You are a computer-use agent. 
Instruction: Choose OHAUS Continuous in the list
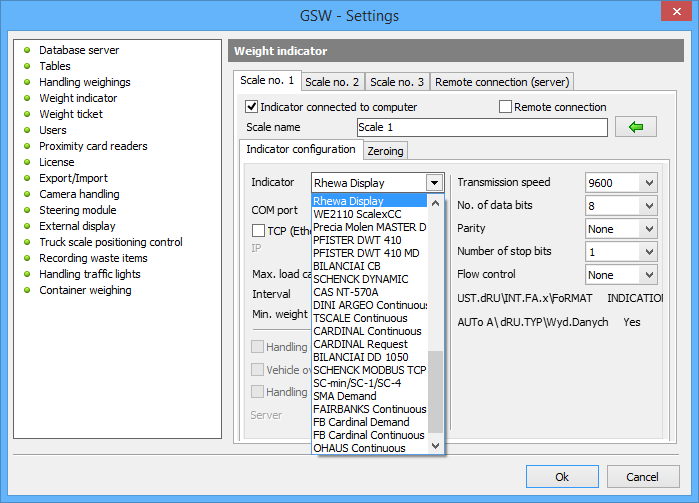click(359, 448)
